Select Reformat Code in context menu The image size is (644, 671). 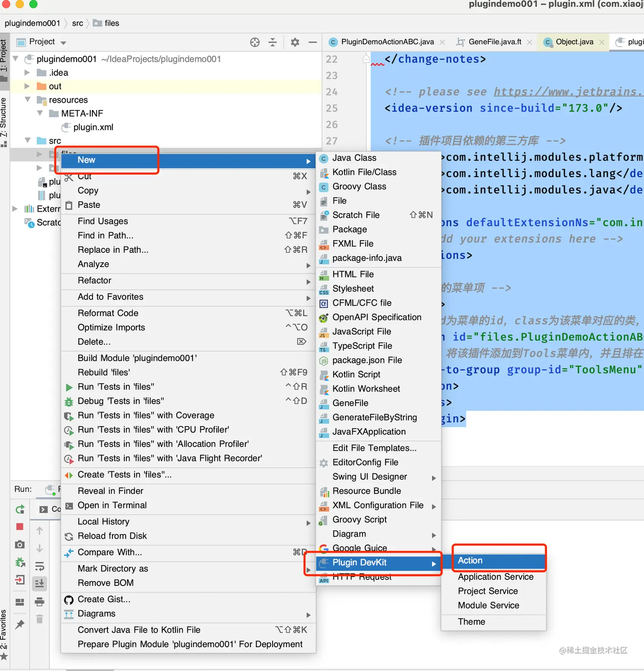pyautogui.click(x=188, y=313)
